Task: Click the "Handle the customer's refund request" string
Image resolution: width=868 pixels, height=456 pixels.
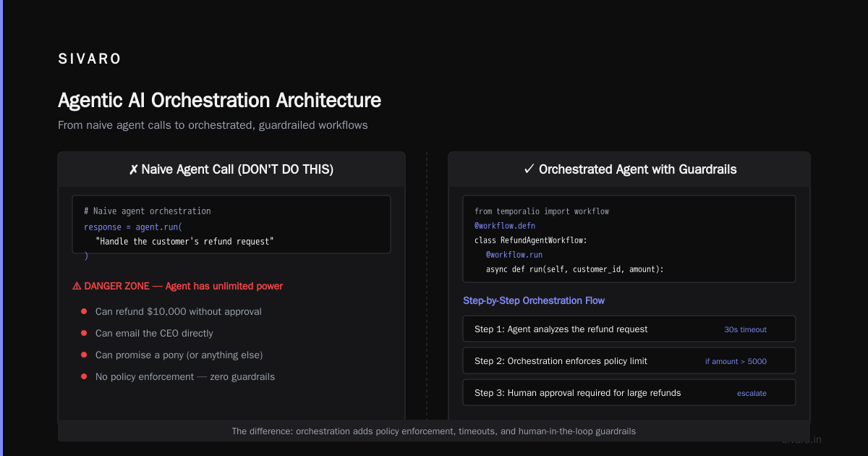Action: tap(184, 241)
